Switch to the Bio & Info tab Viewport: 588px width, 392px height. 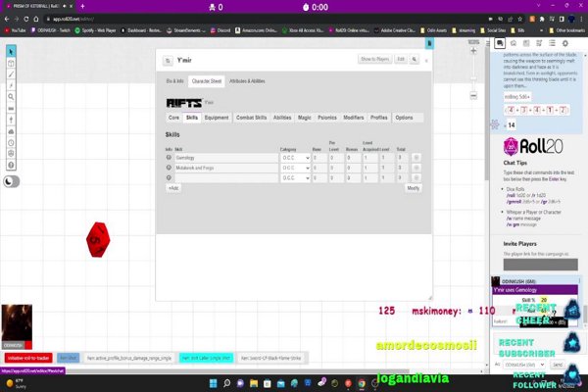point(174,81)
